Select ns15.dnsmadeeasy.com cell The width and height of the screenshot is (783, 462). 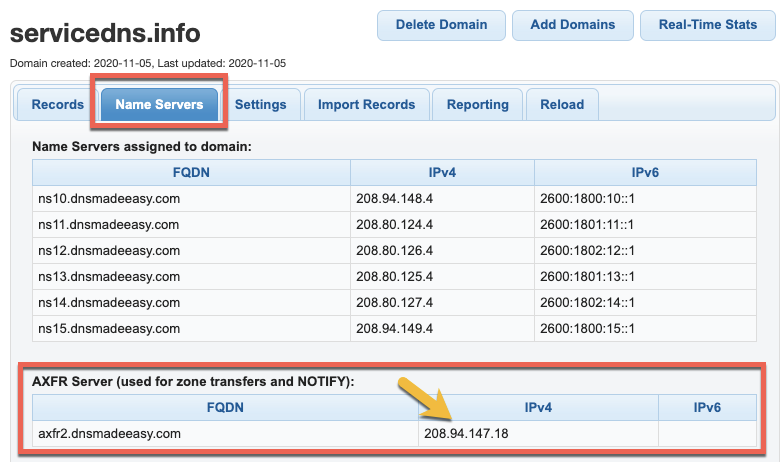pyautogui.click(x=191, y=329)
